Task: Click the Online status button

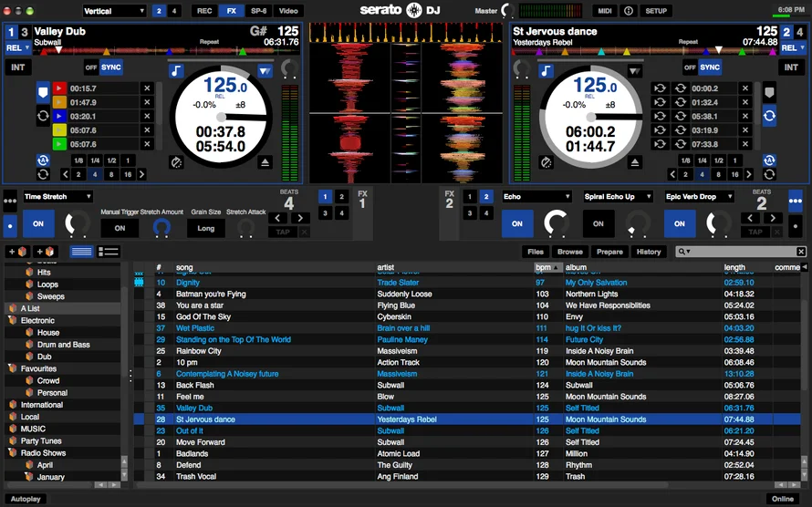Action: click(783, 499)
